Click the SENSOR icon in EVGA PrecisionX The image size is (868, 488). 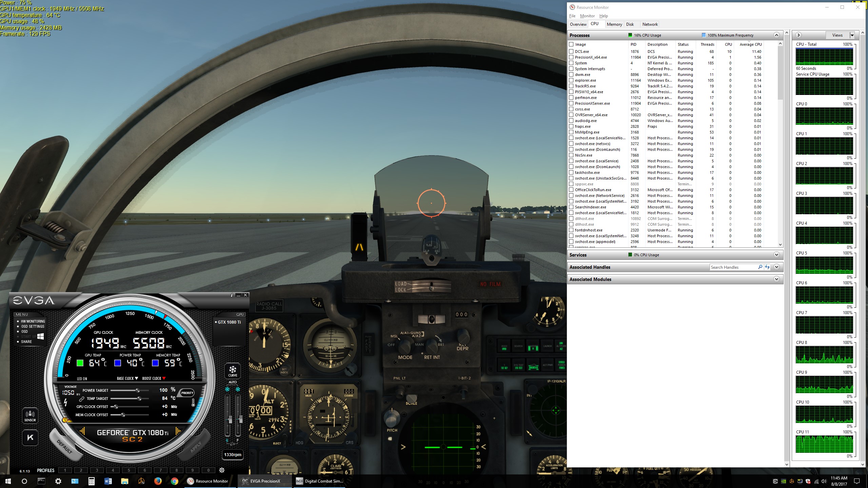pos(30,415)
